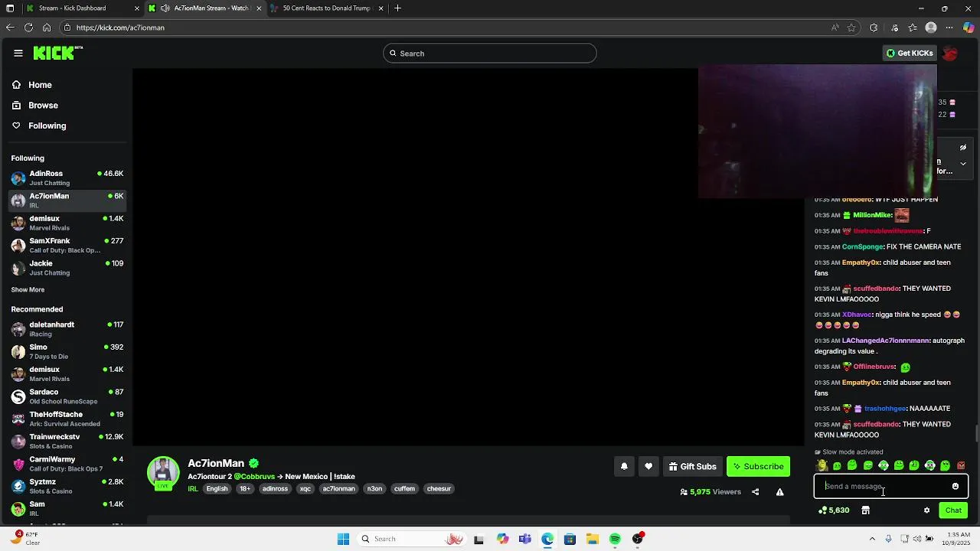Click the address bar URL
This screenshot has height=551, width=980.
tap(120, 28)
